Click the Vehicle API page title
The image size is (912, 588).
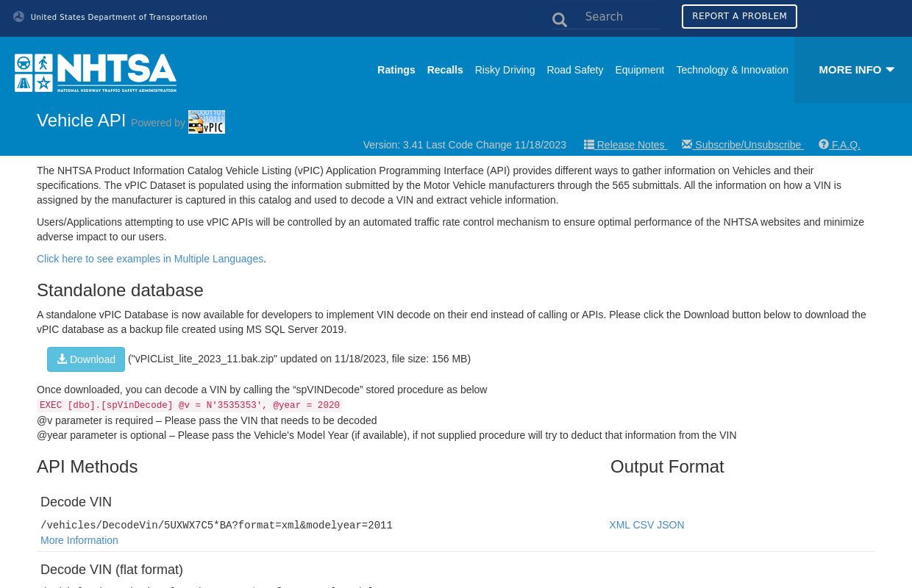click(82, 121)
